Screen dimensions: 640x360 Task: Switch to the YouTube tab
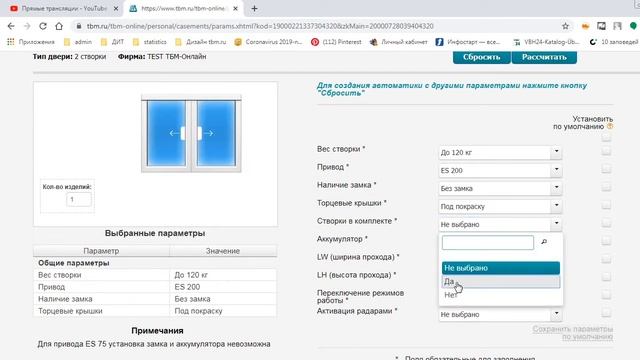pyautogui.click(x=63, y=8)
